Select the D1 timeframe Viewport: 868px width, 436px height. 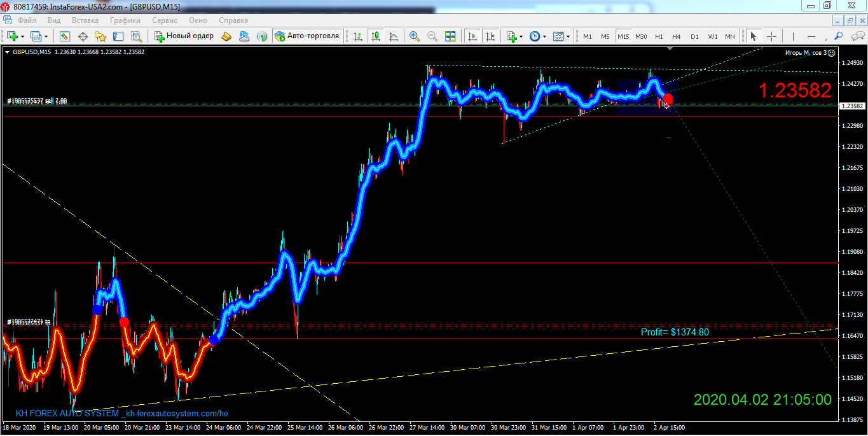pyautogui.click(x=694, y=36)
